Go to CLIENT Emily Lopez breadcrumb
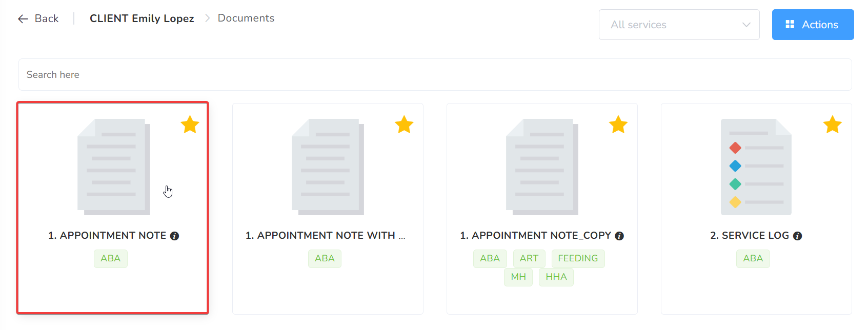Image resolution: width=868 pixels, height=330 pixels. (x=142, y=18)
